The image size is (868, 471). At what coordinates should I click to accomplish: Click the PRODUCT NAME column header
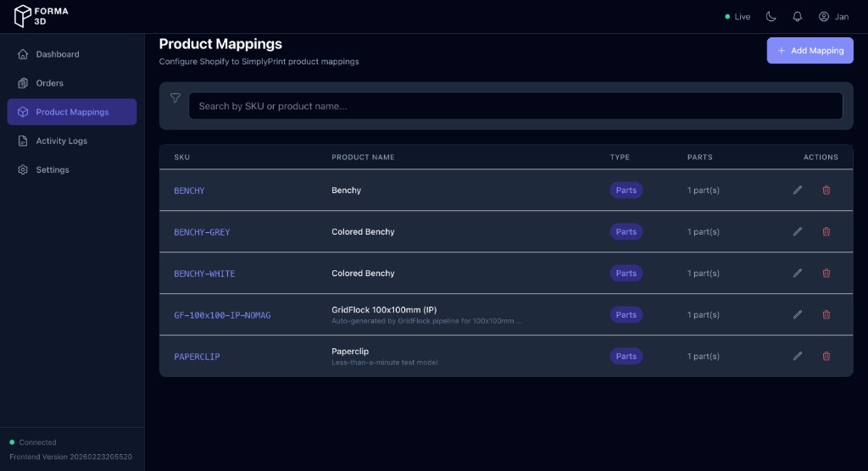click(x=363, y=158)
